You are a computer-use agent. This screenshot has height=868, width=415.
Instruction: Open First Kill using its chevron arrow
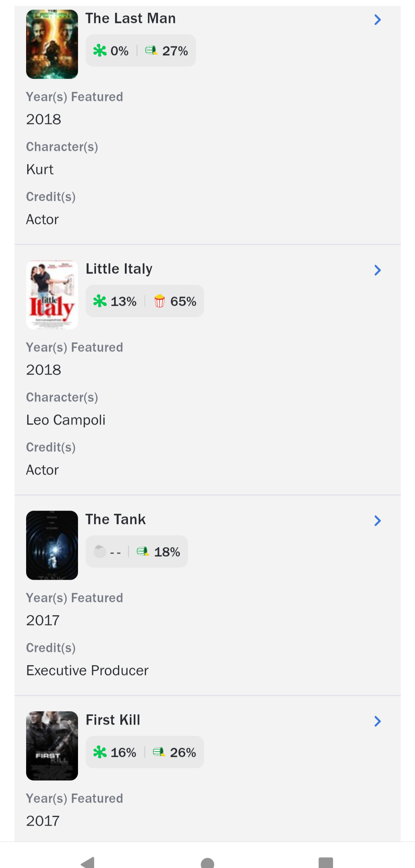pos(377,721)
